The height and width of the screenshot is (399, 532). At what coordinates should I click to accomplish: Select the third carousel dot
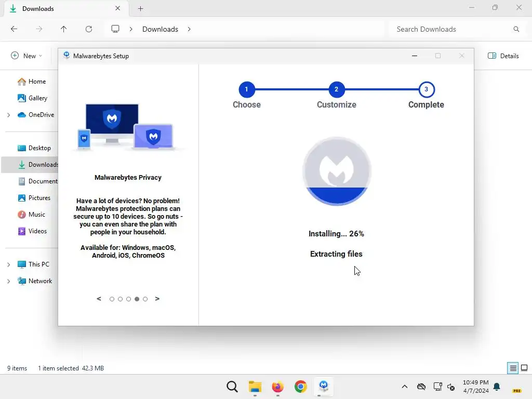129,299
